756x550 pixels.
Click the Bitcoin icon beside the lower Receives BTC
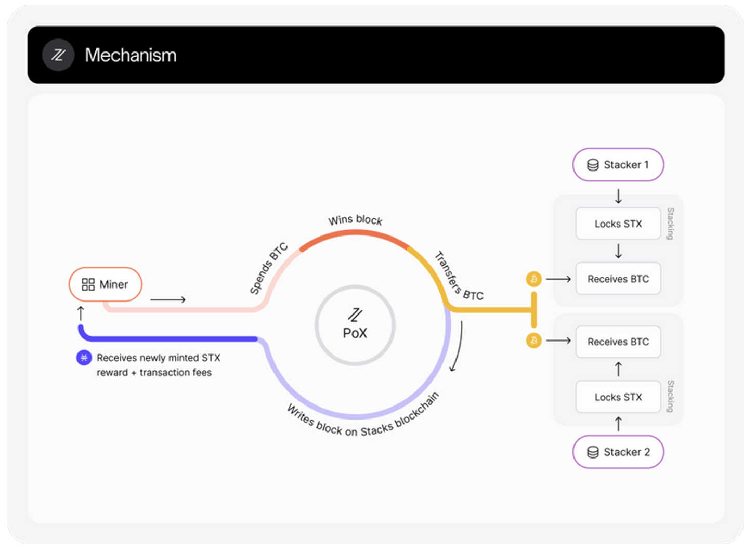click(533, 341)
